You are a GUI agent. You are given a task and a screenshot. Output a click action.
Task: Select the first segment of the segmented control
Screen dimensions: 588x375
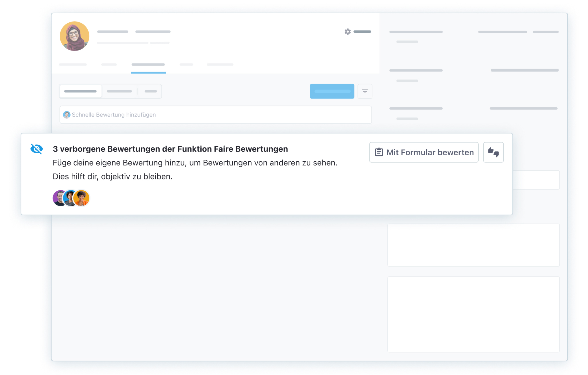coord(80,91)
